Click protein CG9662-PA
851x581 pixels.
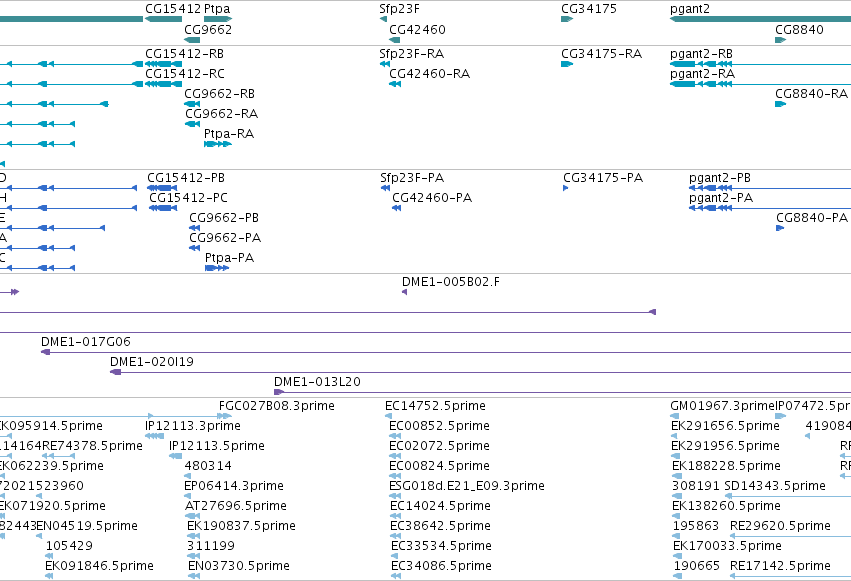click(x=225, y=238)
